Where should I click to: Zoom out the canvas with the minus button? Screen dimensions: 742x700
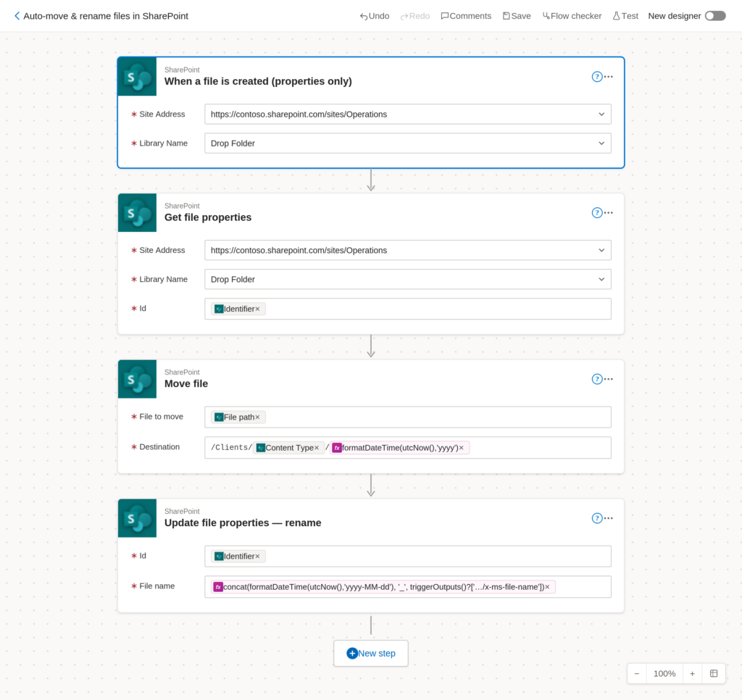click(637, 673)
